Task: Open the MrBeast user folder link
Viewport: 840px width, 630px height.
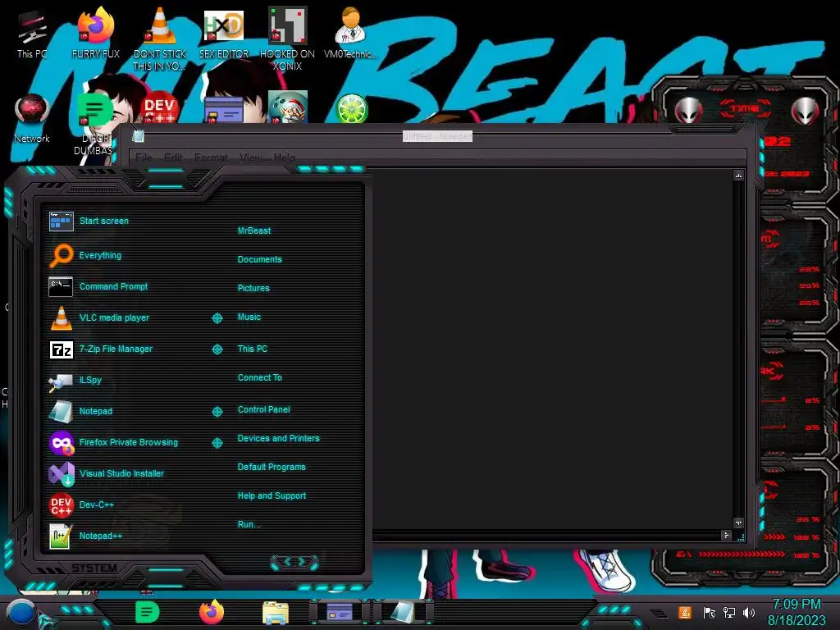Action: (x=254, y=231)
